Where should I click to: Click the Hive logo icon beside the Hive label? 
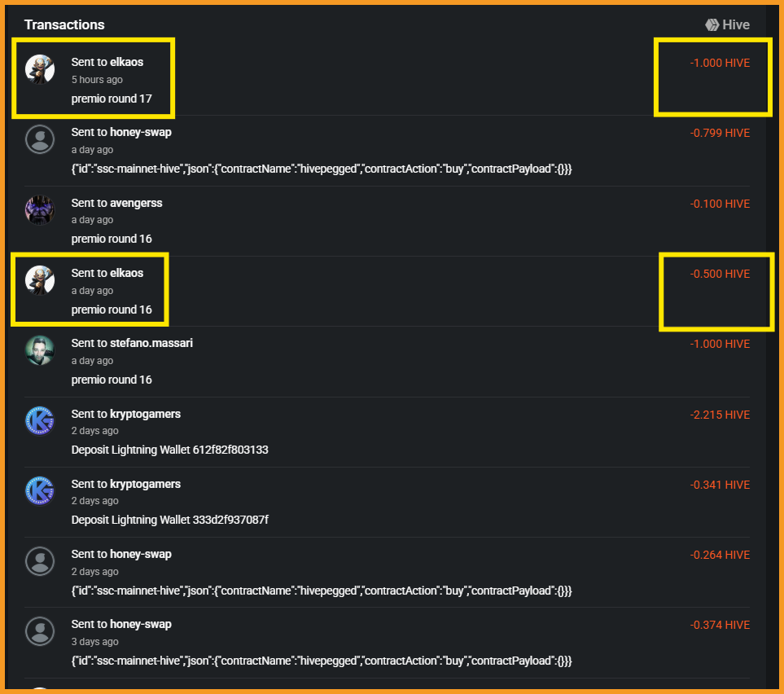712,24
